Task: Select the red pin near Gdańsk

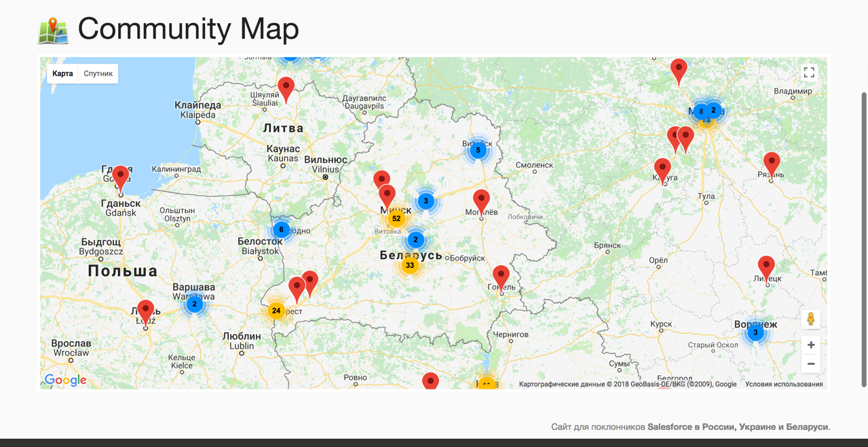Action: [121, 177]
